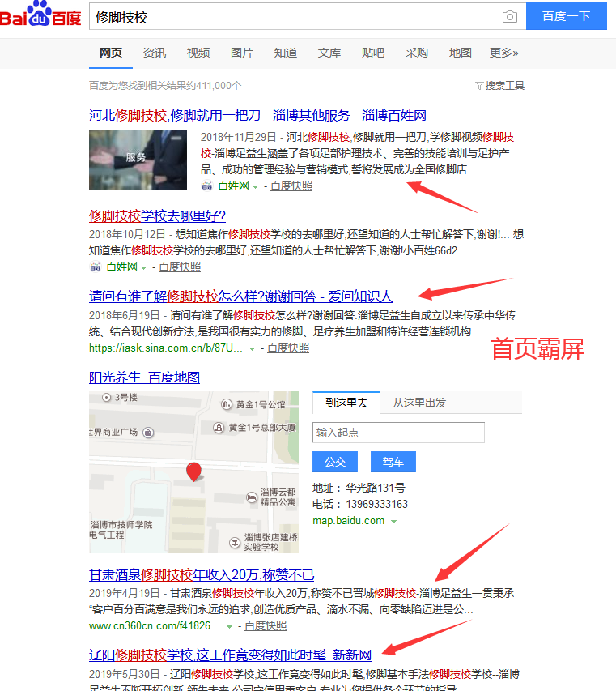The height and width of the screenshot is (691, 616).
Task: Click the Baidu logo
Action: 40,14
